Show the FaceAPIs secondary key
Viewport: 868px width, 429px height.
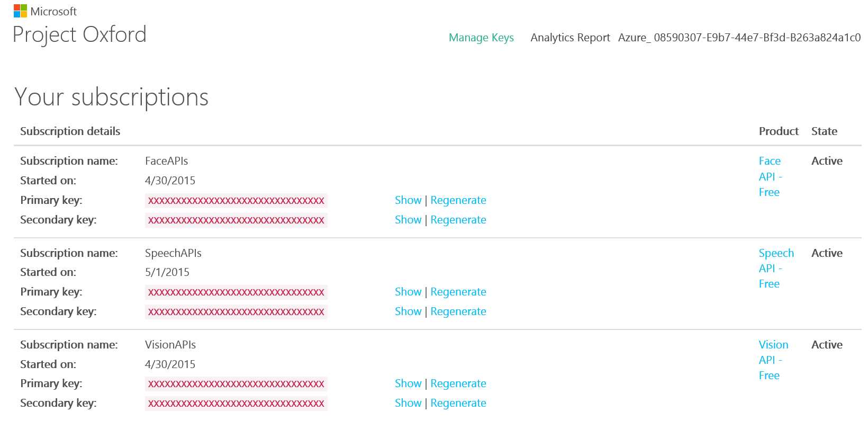tap(408, 220)
